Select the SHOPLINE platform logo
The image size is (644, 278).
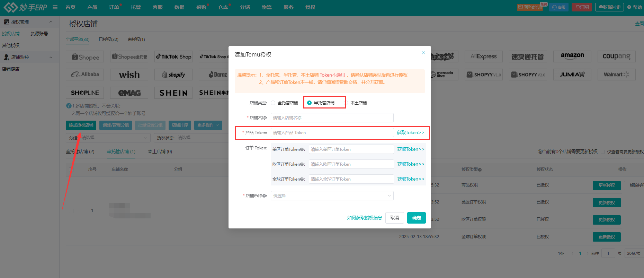tap(85, 93)
